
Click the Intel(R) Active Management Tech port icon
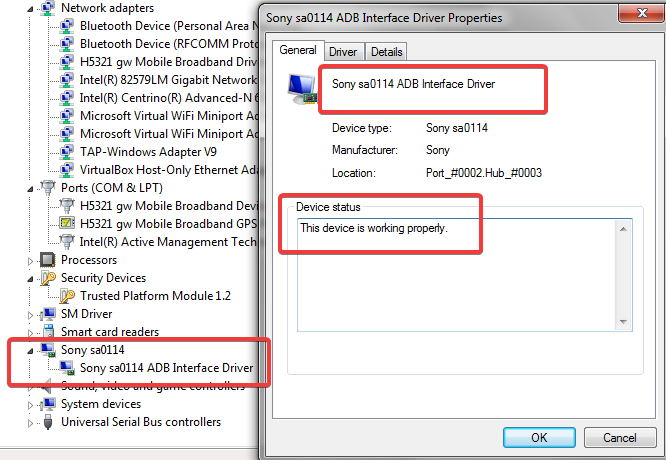pyautogui.click(x=67, y=241)
